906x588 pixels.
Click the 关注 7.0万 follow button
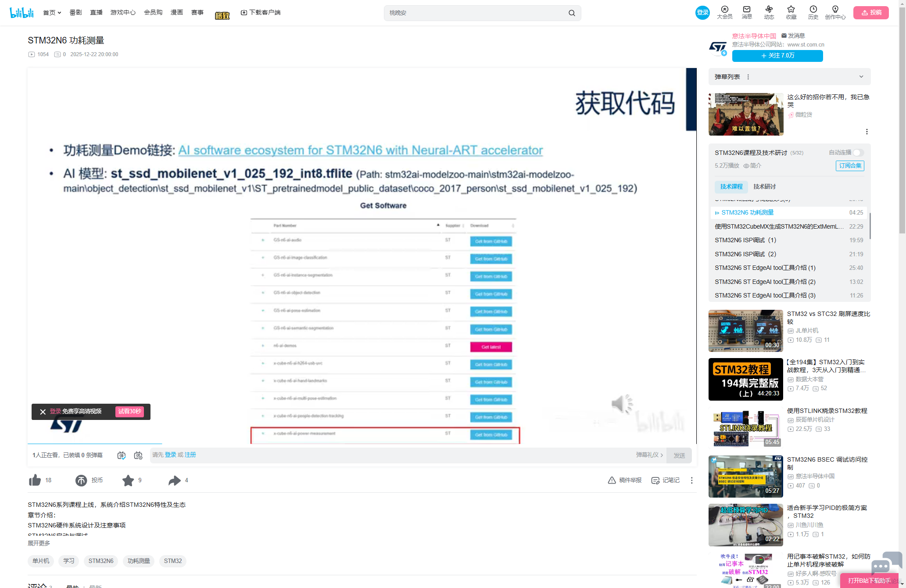click(777, 56)
